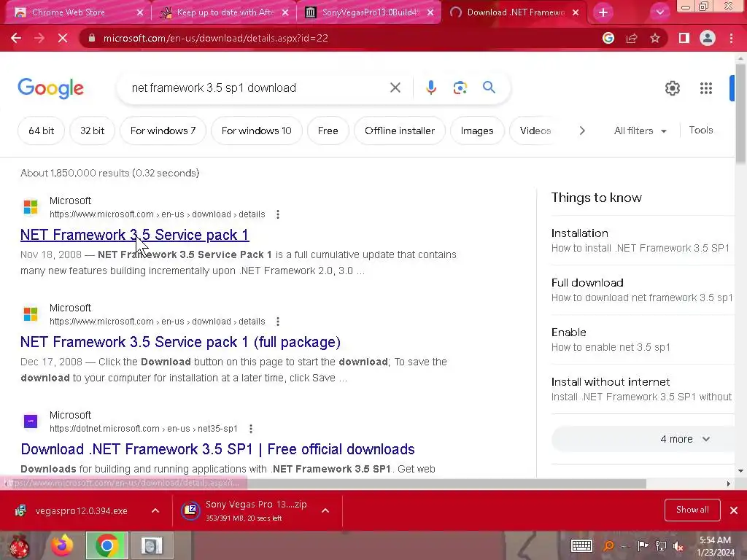Screen dimensions: 747x560
Task: Open the tab search dropdown
Action: coord(659,12)
